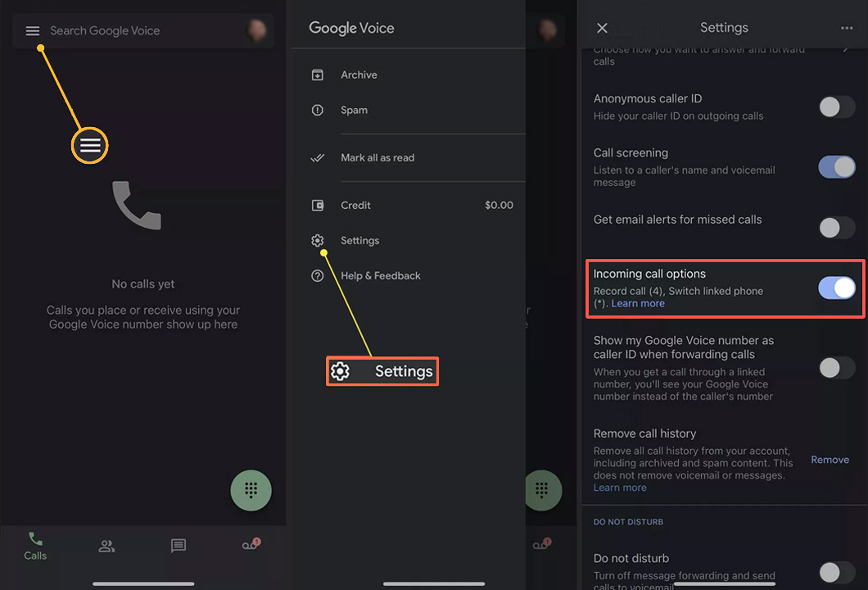This screenshot has width=868, height=590.
Task: Click the Spam warning icon
Action: coord(317,111)
